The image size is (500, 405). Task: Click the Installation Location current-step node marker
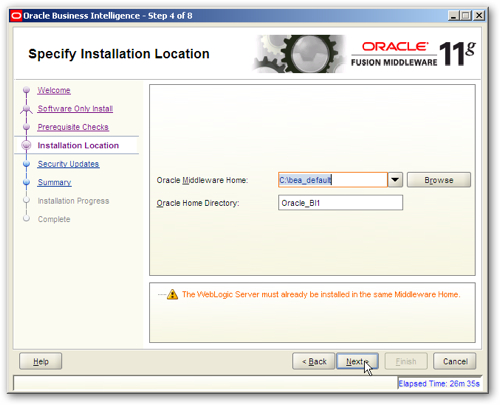26,145
